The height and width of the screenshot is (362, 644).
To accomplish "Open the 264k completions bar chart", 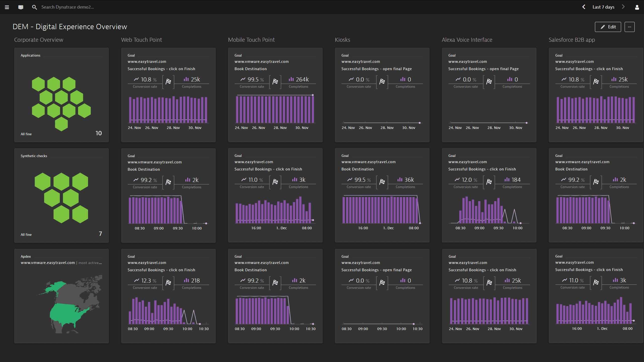I will (x=275, y=109).
